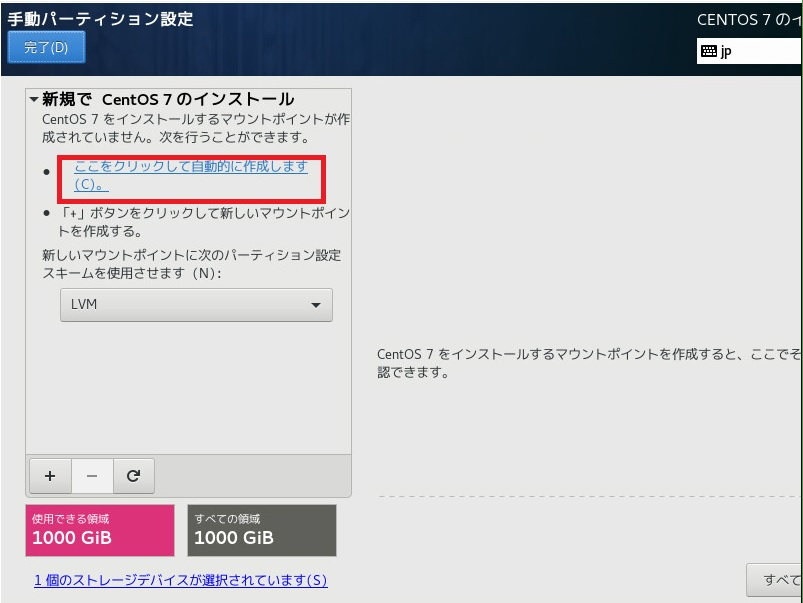Collapse the 新規で CentOS 7 のインストール section
The image size is (803, 603).
[34, 99]
